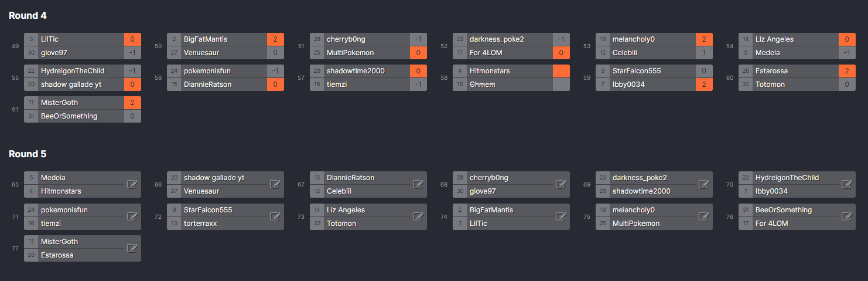Edit the StarFalcon555 vs torterraxx match
Screen dimensions: 868x281
[x=275, y=216]
